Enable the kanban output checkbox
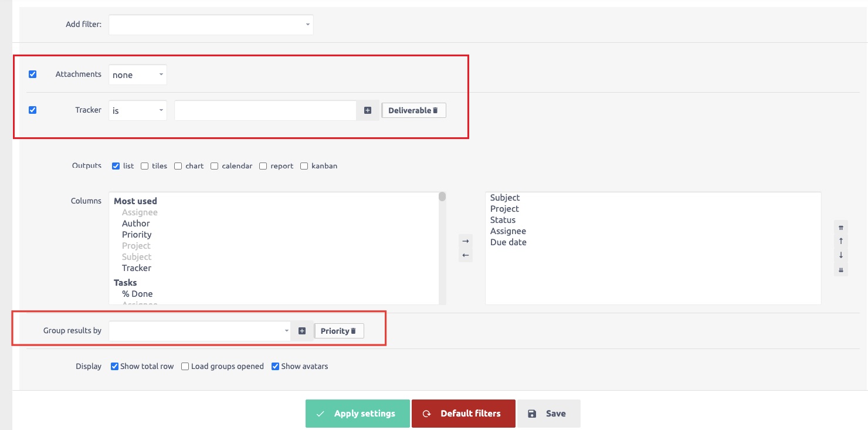The image size is (868, 430). (x=304, y=166)
